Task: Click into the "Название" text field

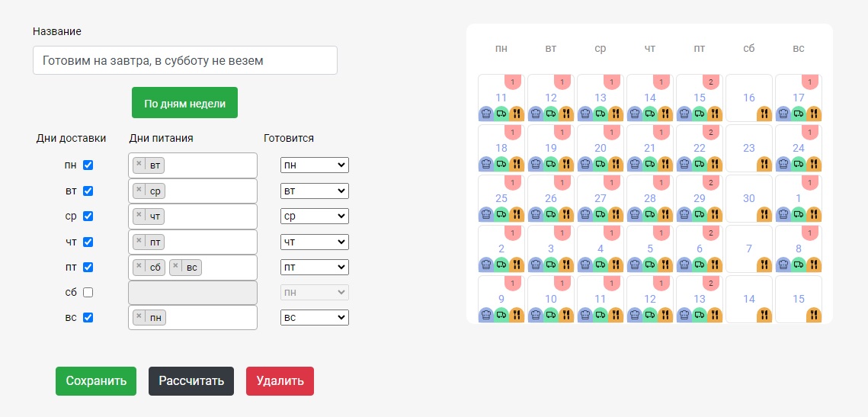Action: [x=185, y=60]
